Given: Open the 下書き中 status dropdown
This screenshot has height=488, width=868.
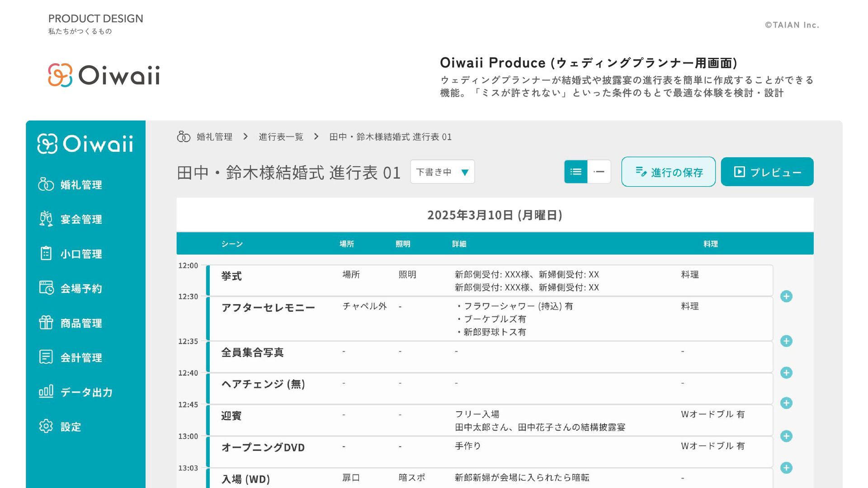Looking at the screenshot, I should 443,172.
